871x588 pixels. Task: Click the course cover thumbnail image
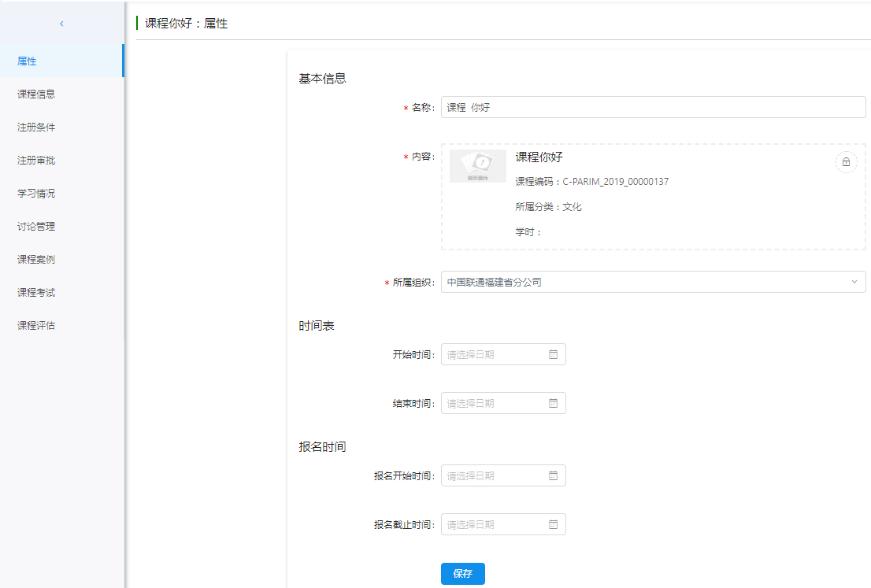click(478, 166)
